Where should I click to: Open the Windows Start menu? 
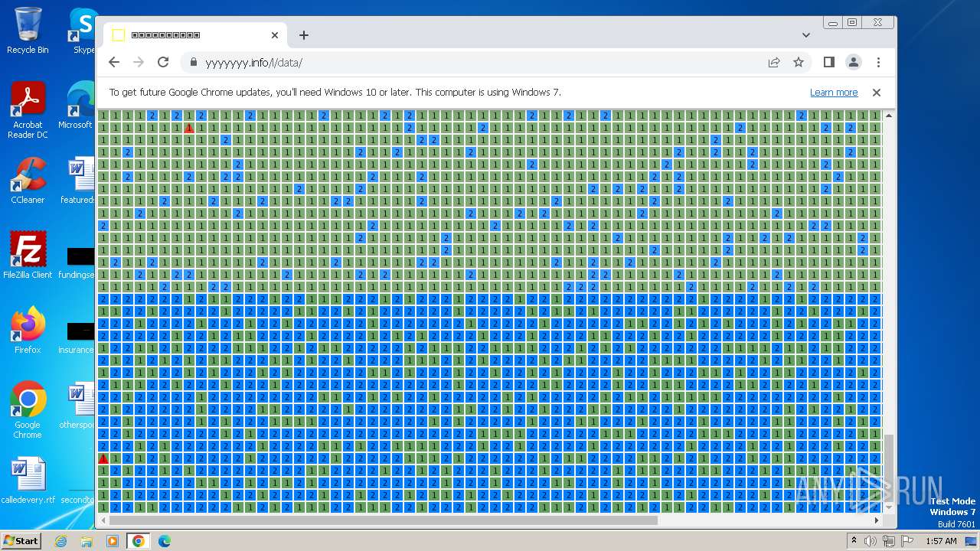tap(21, 540)
